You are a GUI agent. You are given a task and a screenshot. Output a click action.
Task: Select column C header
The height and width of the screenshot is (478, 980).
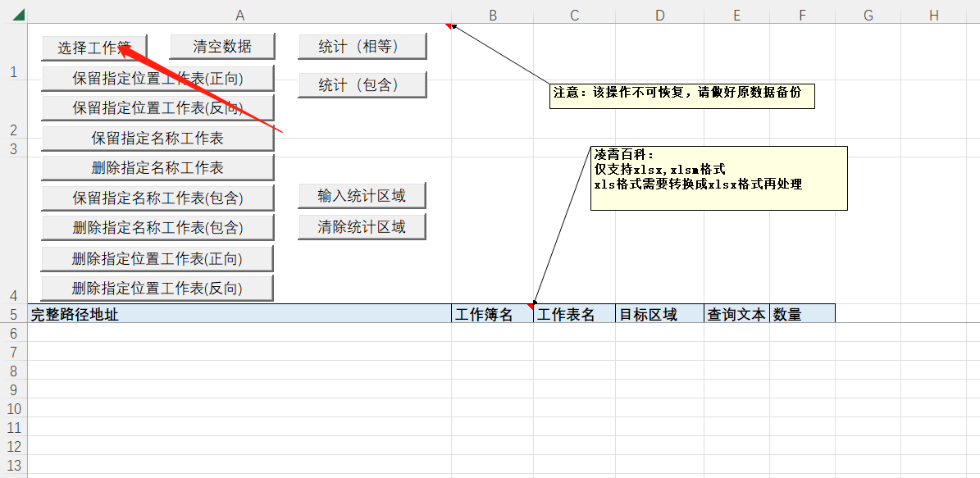(574, 16)
